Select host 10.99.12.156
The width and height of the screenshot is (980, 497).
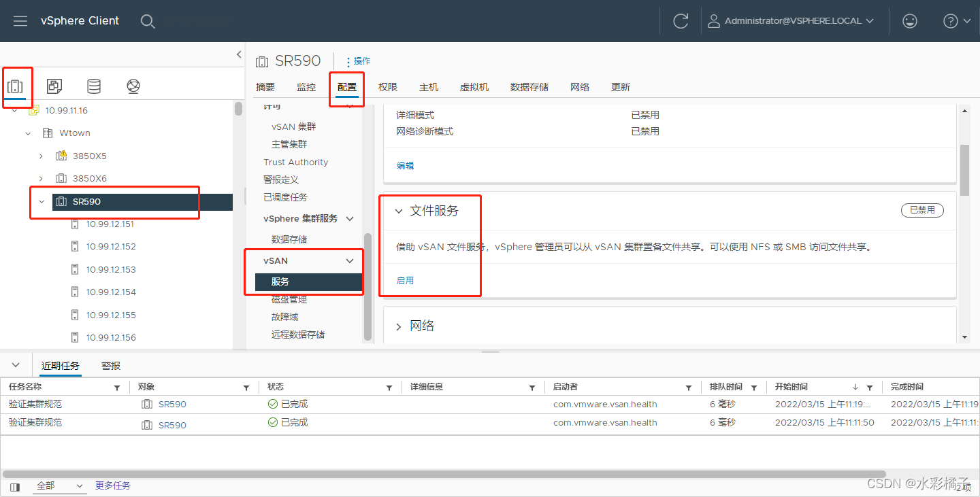111,338
